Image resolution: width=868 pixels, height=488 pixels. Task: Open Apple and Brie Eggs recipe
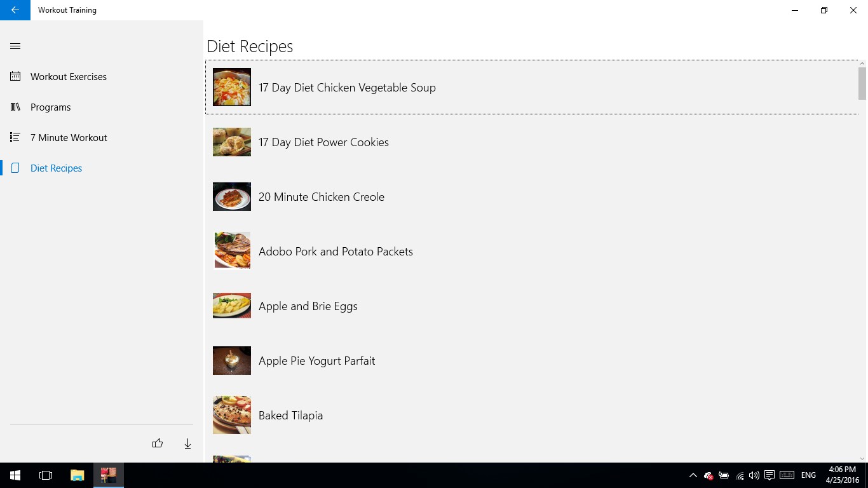pos(308,306)
